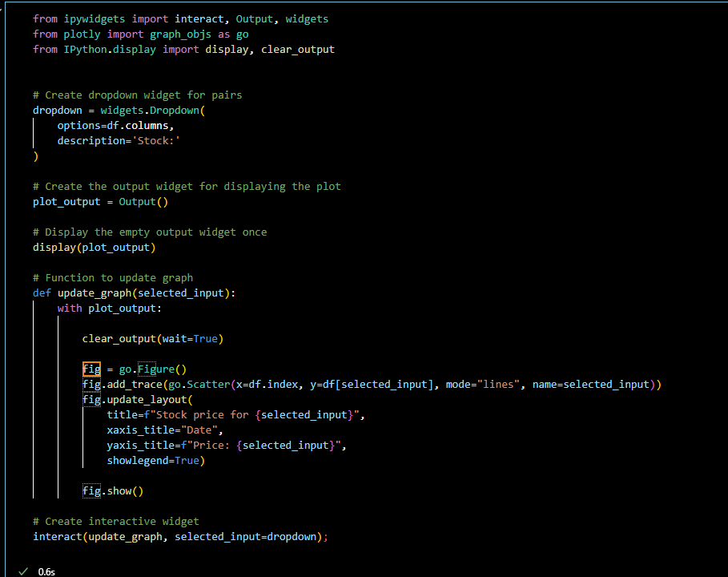Click the highlighted 'fig' in 'fig = go.Figure()'
This screenshot has width=728, height=577.
tap(91, 369)
